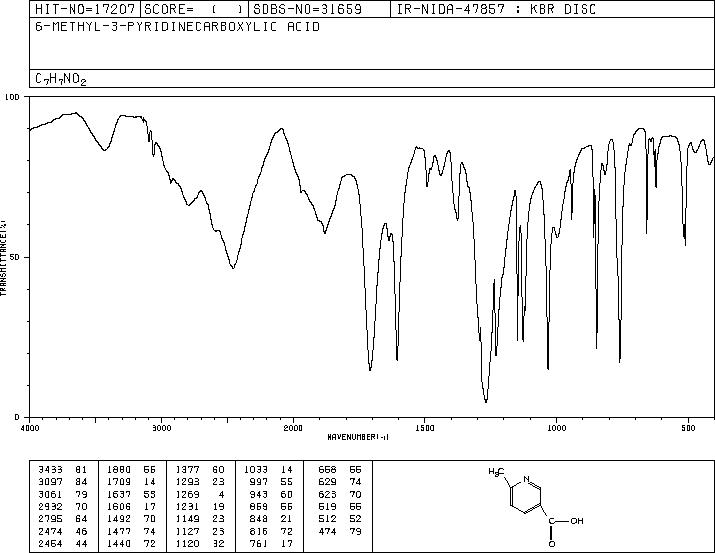
Task: Select the 3097 peak entry in the table
Action: [63, 482]
